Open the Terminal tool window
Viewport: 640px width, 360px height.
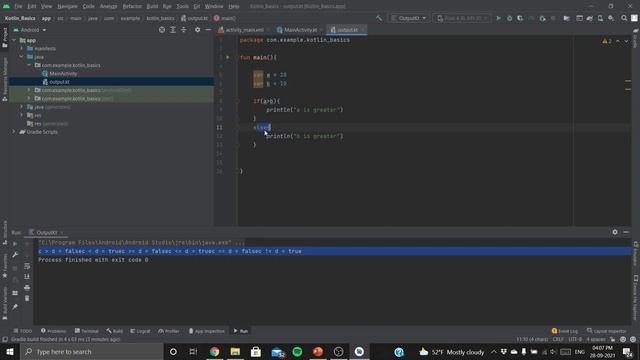coord(87,331)
